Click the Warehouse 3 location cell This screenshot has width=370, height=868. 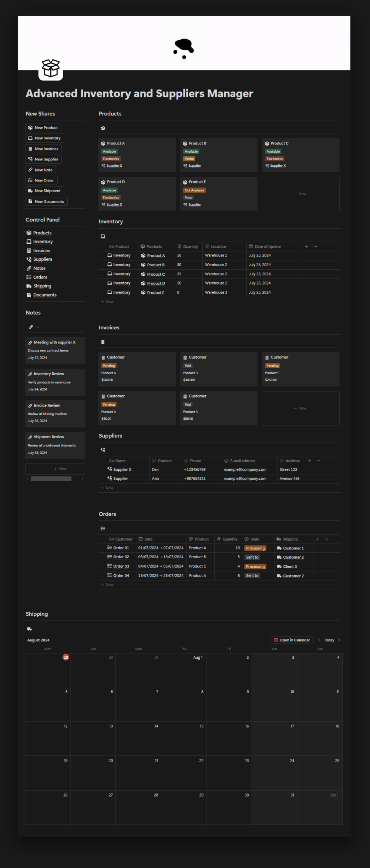pyautogui.click(x=225, y=292)
